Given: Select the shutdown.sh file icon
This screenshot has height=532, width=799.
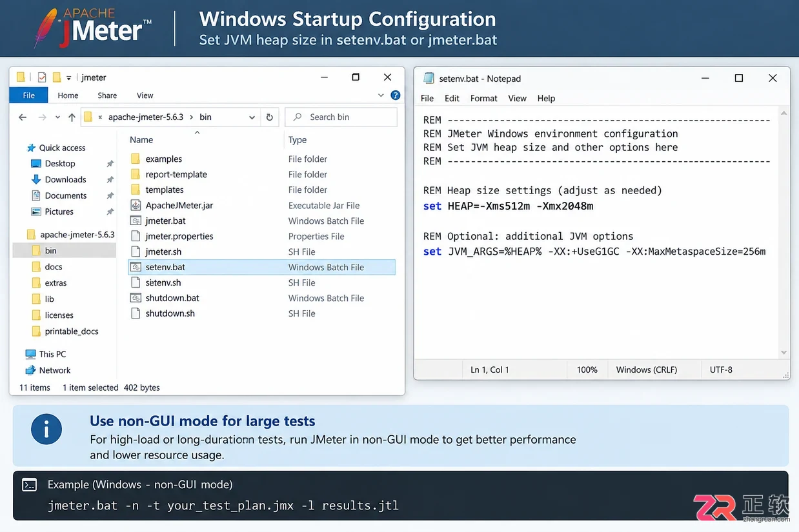Looking at the screenshot, I should 136,313.
